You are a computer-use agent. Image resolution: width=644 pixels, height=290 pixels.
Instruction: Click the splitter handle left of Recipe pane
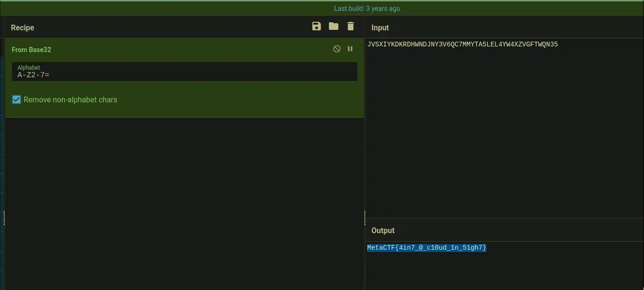(x=4, y=218)
